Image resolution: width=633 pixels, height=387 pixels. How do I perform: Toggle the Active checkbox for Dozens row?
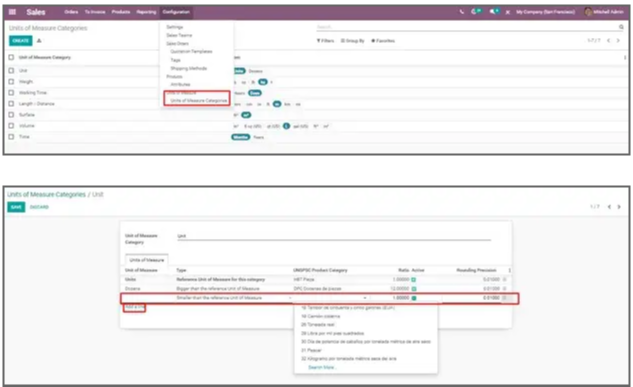click(414, 289)
